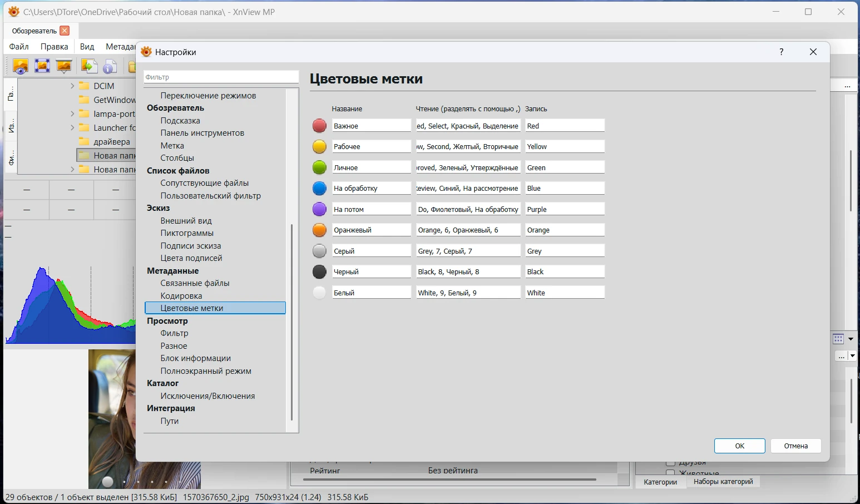
Task: Click the grid view icon behind the dialog
Action: tap(838, 339)
